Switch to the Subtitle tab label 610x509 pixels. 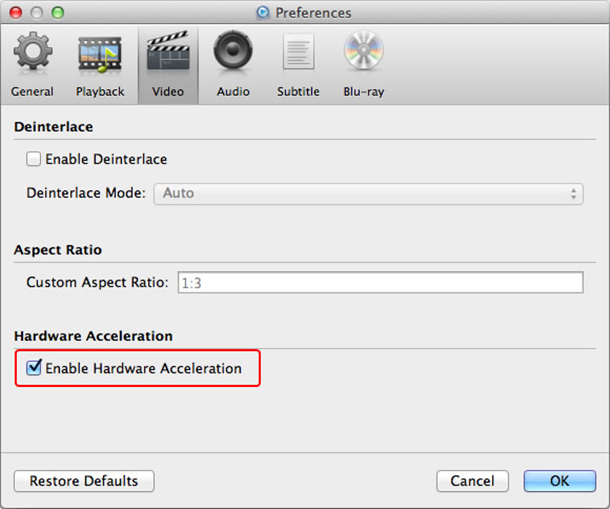[298, 92]
